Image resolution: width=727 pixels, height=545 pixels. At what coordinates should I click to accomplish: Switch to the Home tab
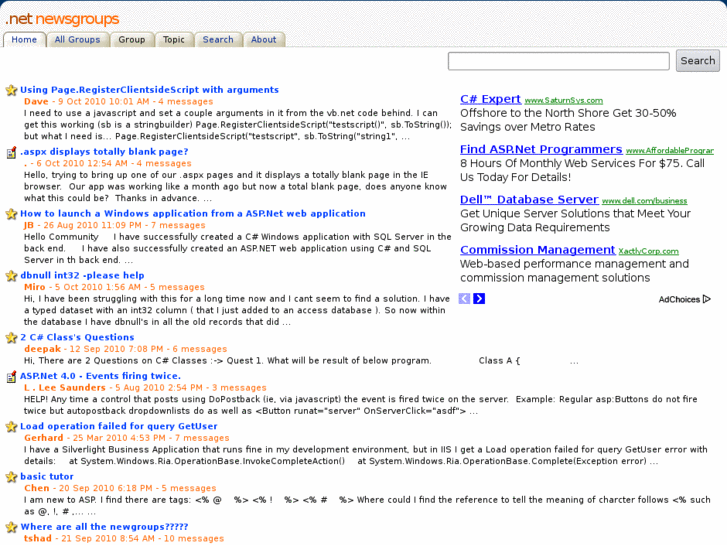point(24,40)
